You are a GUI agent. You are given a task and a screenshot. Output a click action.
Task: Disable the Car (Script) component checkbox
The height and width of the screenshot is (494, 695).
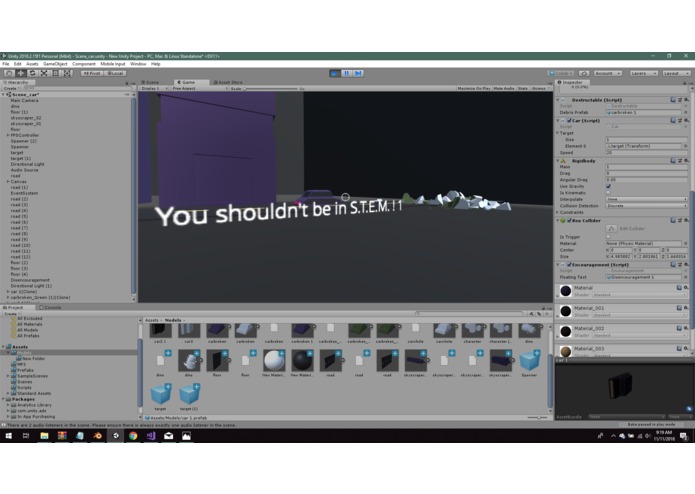click(x=569, y=121)
